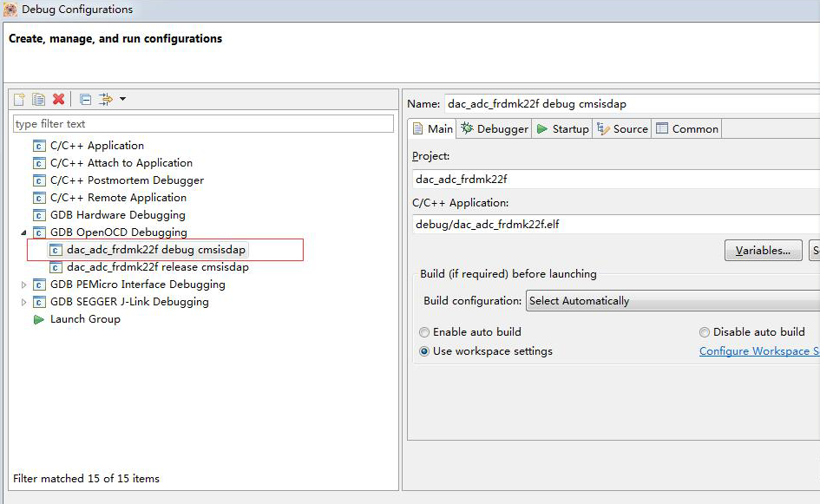Click the Variables... button

pyautogui.click(x=762, y=251)
